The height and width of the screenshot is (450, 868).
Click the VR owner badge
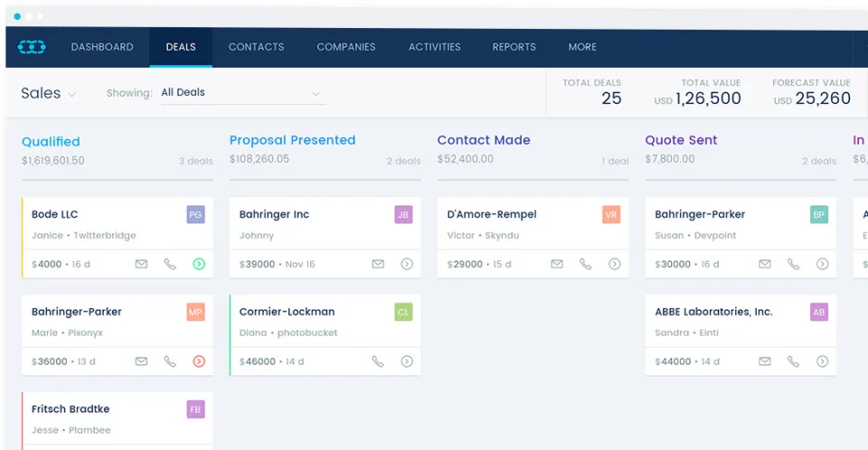[611, 215]
